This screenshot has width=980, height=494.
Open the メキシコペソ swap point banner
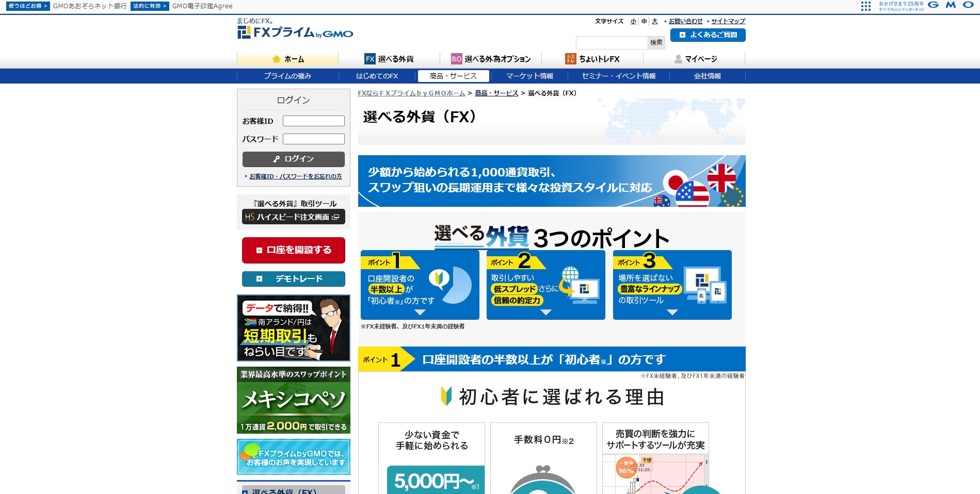click(x=294, y=400)
